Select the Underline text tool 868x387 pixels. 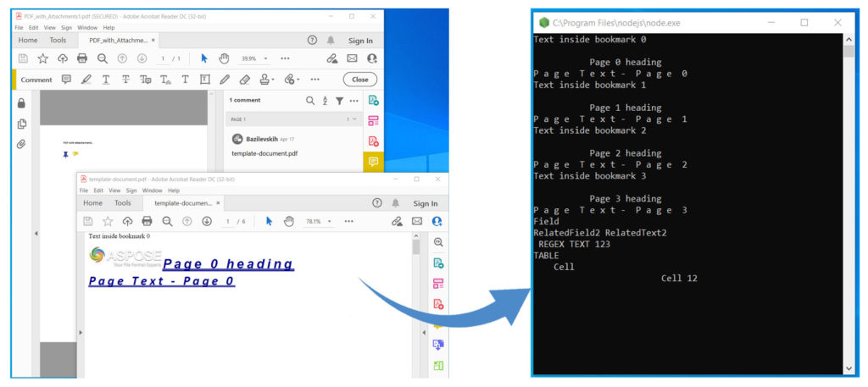106,80
